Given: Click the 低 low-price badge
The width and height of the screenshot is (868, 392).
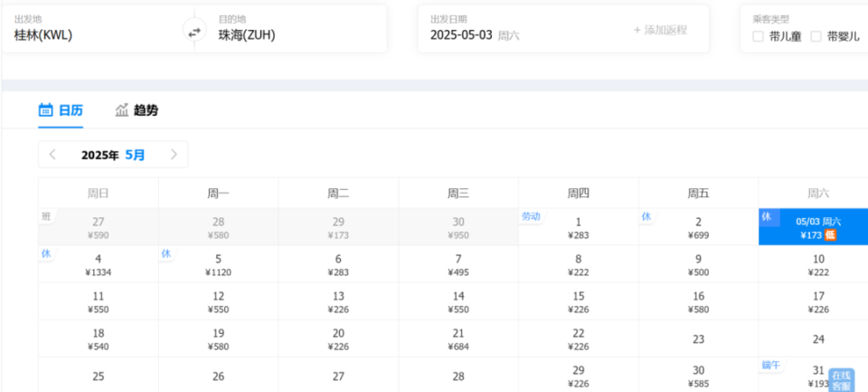Looking at the screenshot, I should [x=830, y=235].
